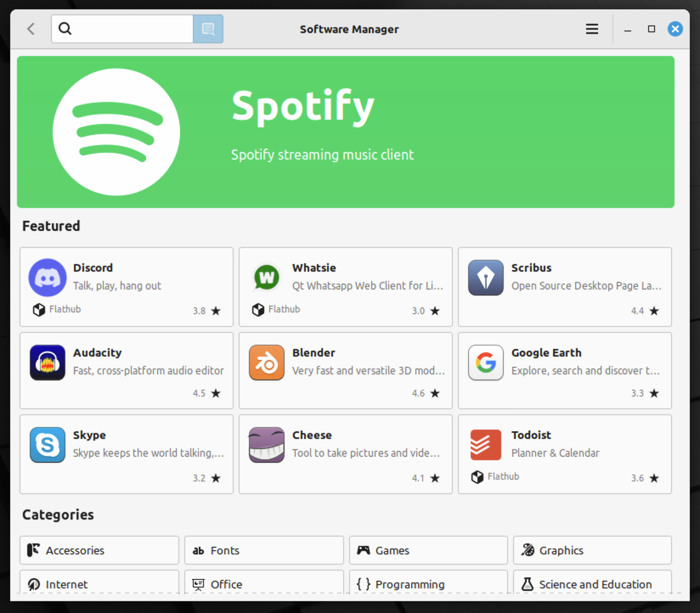700x613 pixels.
Task: Open the Fonts category
Action: tap(264, 550)
